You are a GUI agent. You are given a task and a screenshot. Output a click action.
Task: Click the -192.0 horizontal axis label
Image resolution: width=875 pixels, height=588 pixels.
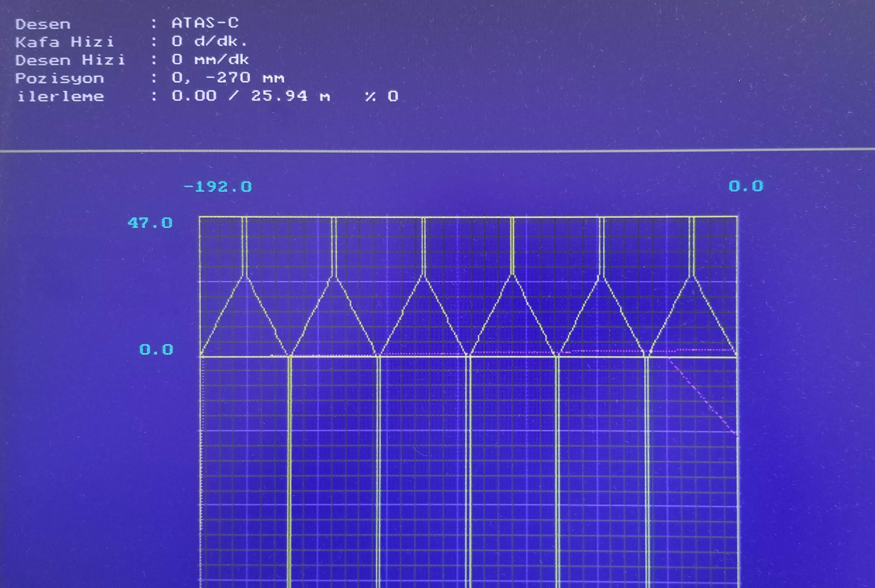coord(218,187)
